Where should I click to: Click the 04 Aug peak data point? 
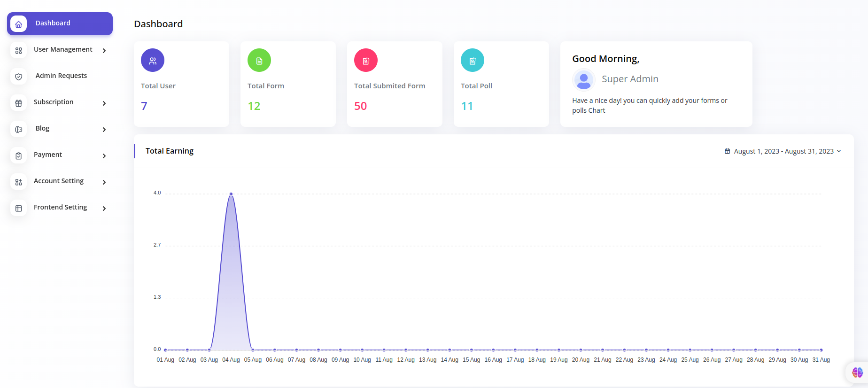point(231,194)
